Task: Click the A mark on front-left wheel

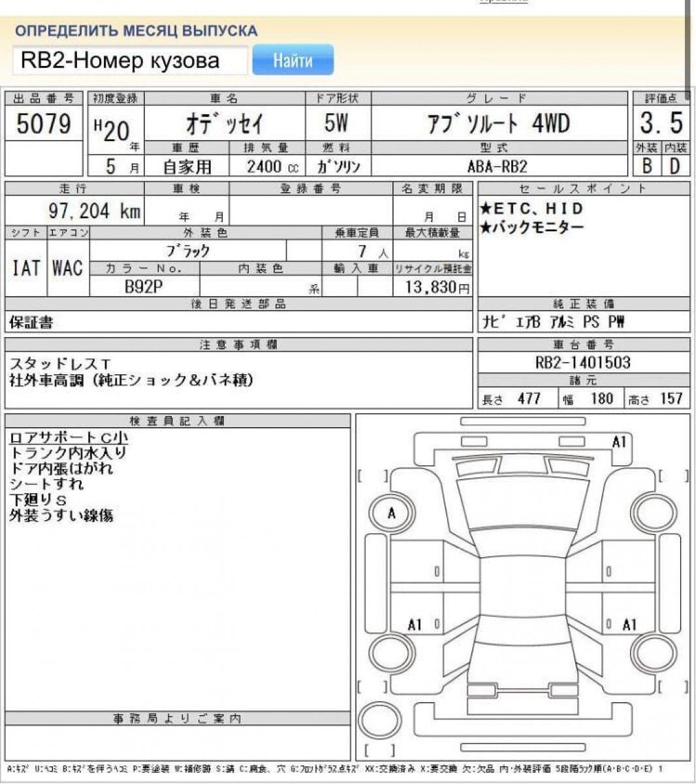Action: point(392,513)
